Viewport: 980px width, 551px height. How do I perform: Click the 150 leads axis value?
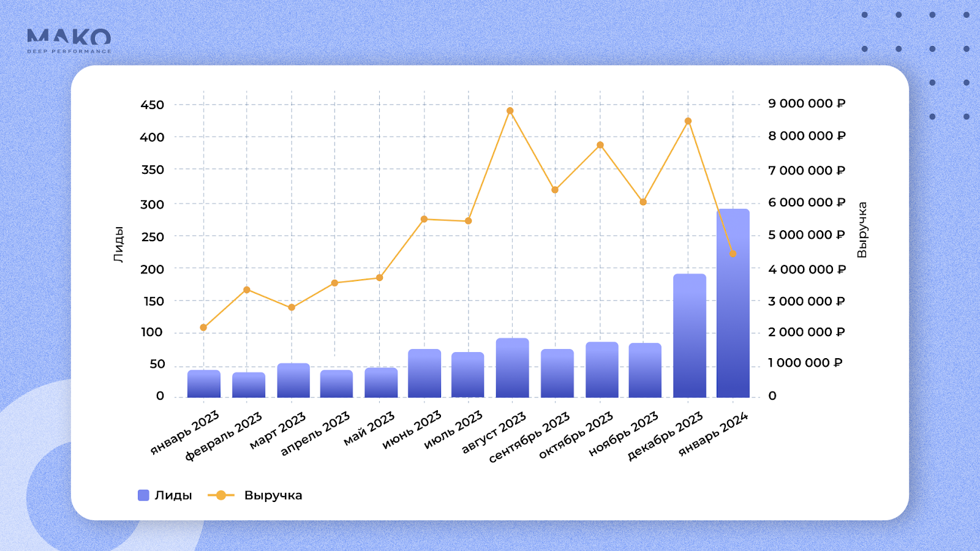(x=153, y=301)
